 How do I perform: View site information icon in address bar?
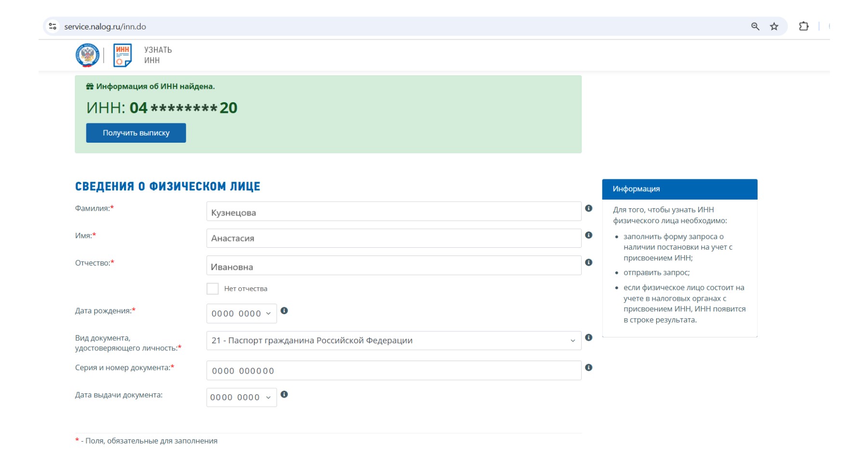53,27
